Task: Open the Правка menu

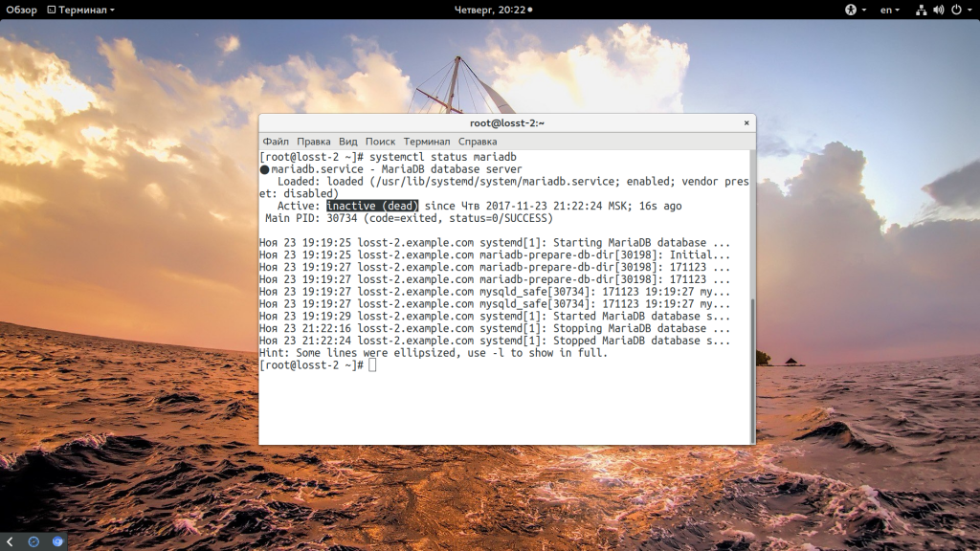Action: tap(313, 142)
